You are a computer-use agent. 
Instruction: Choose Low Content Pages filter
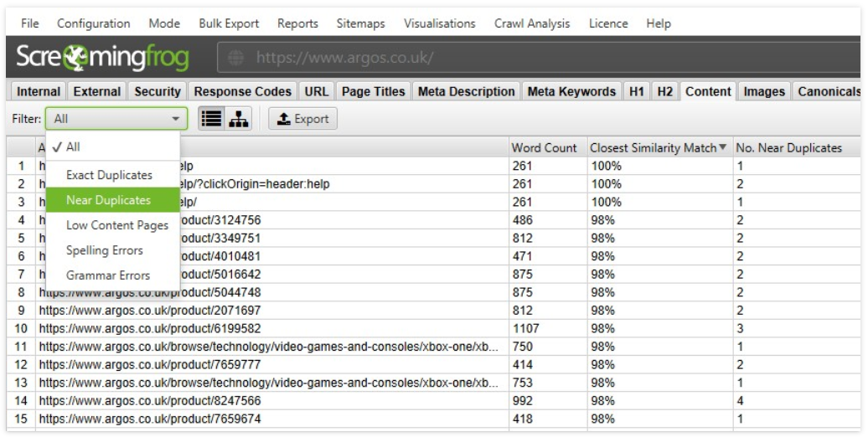pos(113,225)
